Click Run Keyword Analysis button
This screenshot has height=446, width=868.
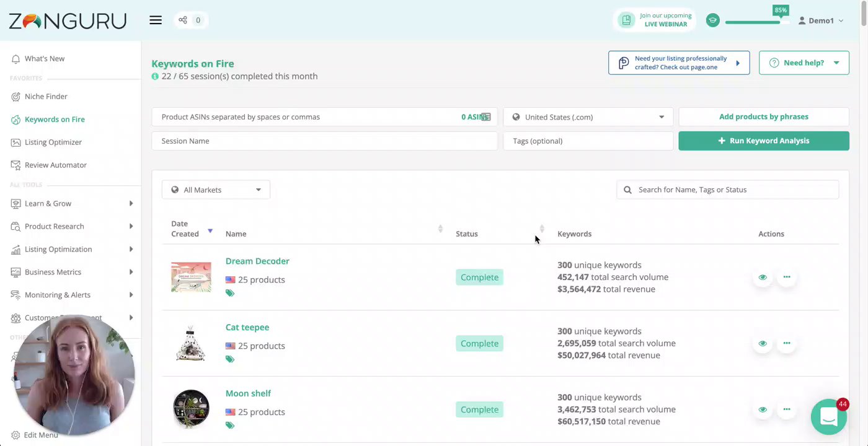pyautogui.click(x=764, y=141)
